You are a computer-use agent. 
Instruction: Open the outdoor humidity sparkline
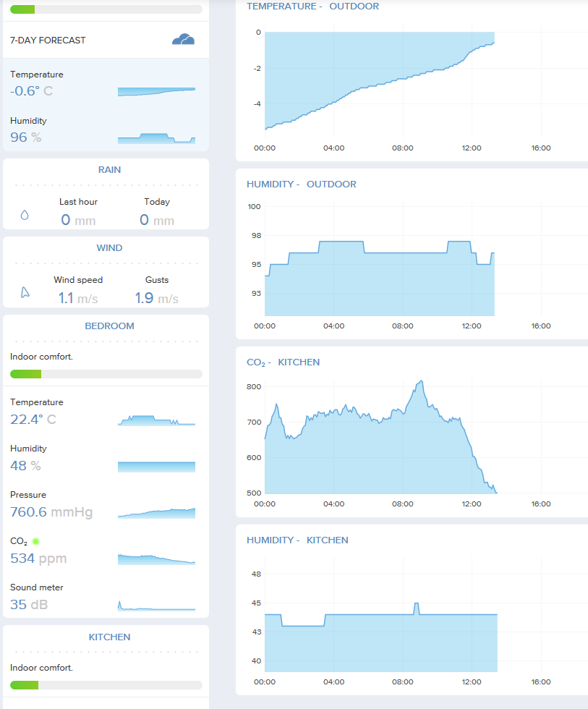[x=156, y=138]
